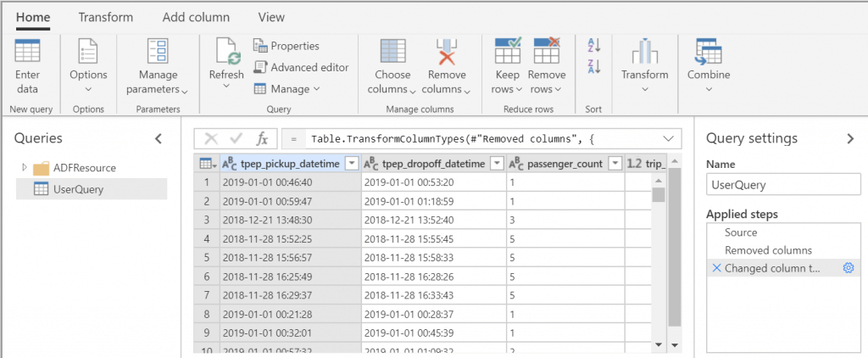The width and height of the screenshot is (868, 358).
Task: Select the UserQuery query
Action: click(x=92, y=189)
